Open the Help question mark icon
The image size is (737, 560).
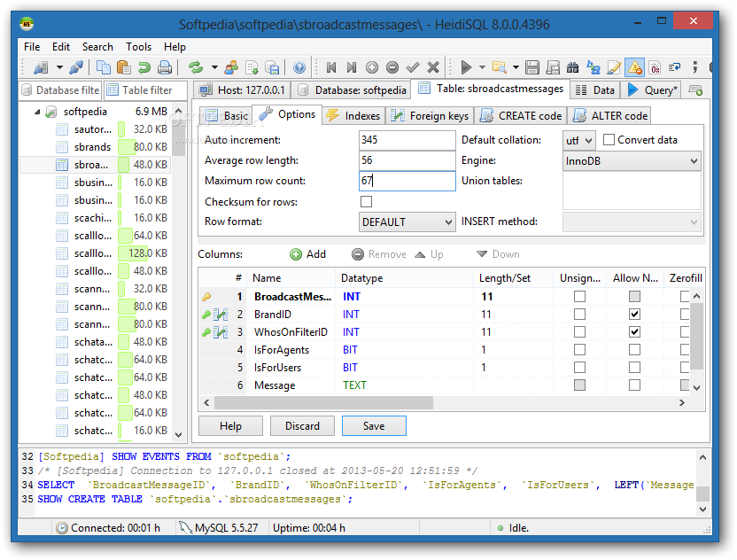[x=299, y=67]
